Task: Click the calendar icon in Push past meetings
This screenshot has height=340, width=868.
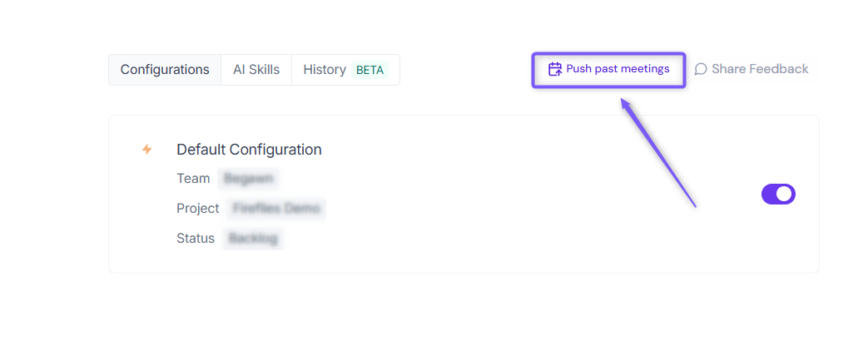Action: pyautogui.click(x=555, y=69)
